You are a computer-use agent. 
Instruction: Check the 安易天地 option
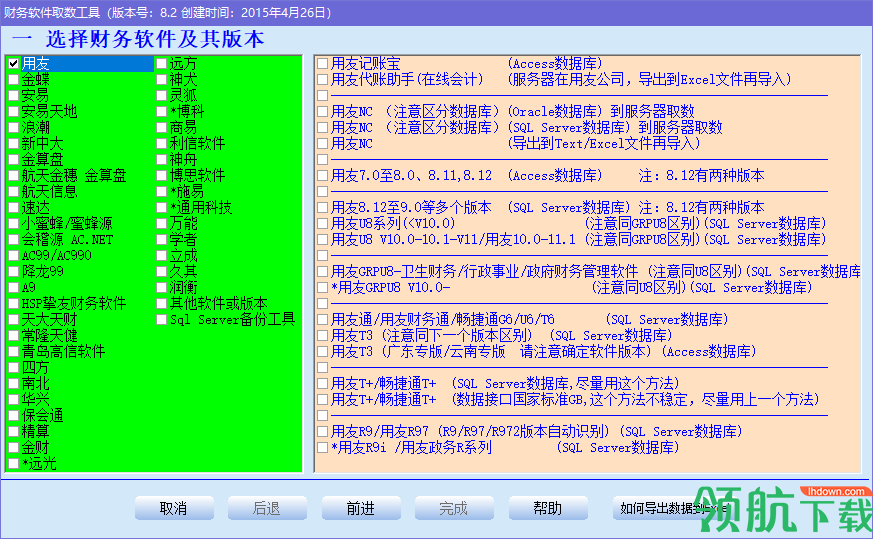pyautogui.click(x=14, y=112)
